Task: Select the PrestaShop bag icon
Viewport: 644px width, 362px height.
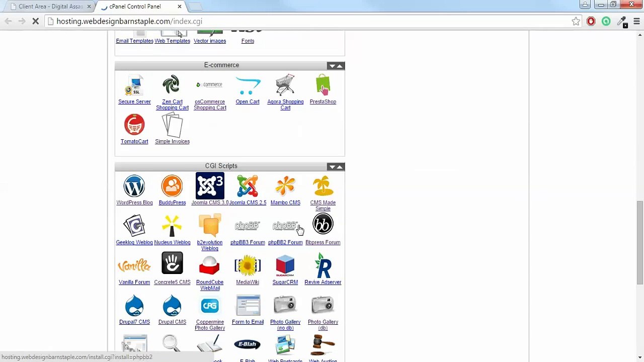Action: point(323,84)
